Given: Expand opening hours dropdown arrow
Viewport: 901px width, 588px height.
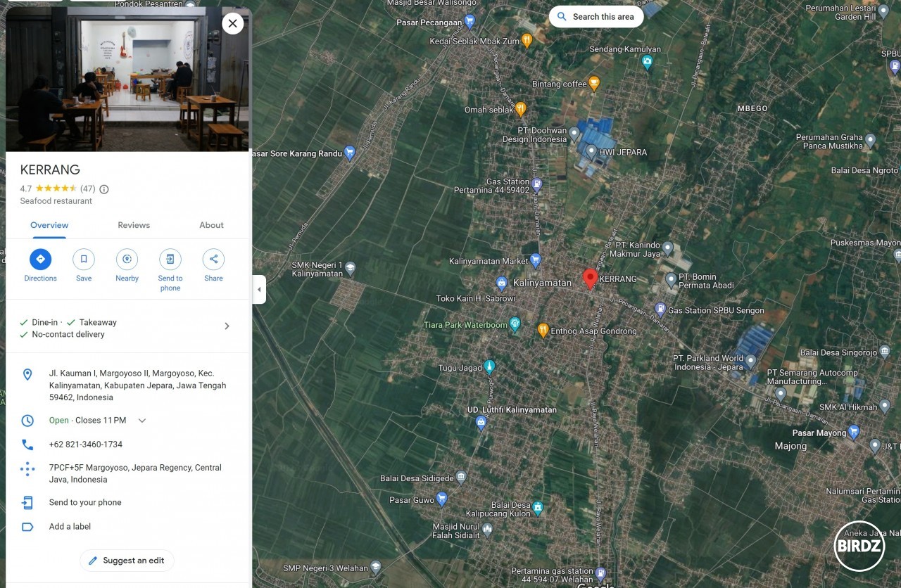Looking at the screenshot, I should (x=142, y=421).
